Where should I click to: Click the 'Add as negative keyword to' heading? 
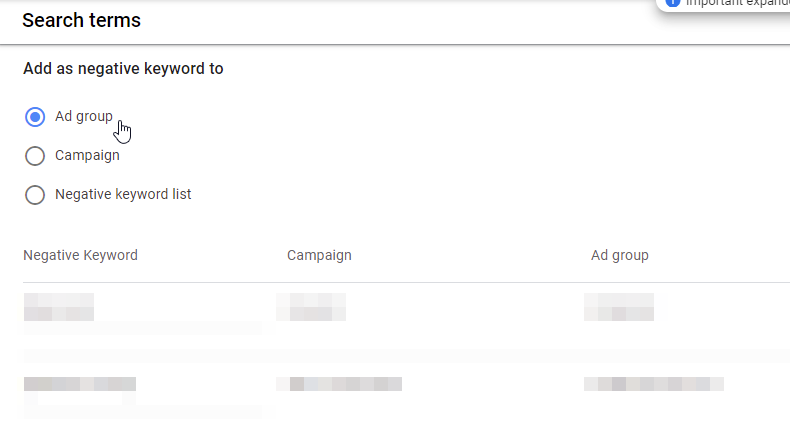[123, 68]
